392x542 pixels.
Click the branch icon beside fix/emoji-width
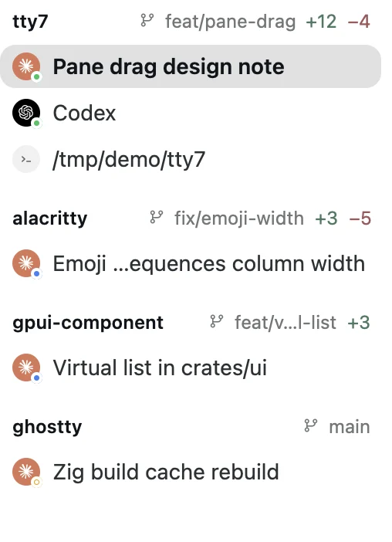pos(157,218)
